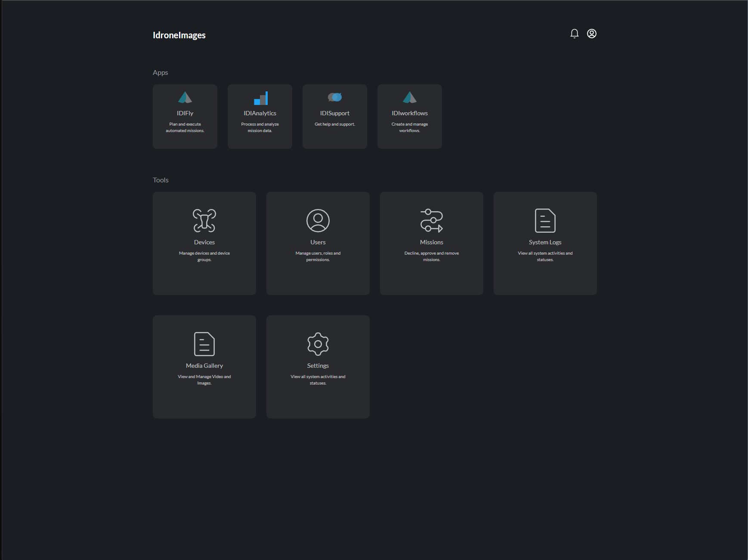Click the Media Gallery document icon
Image resolution: width=748 pixels, height=560 pixels.
pos(204,344)
